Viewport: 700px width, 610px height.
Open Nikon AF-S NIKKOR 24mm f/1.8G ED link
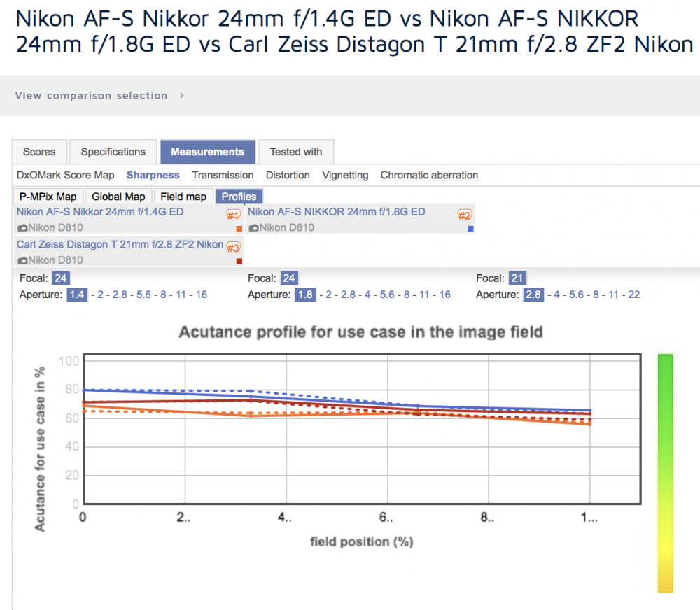(x=337, y=212)
